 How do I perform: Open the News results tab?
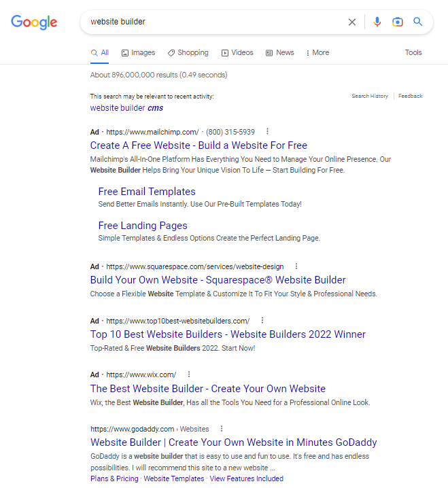pos(280,52)
